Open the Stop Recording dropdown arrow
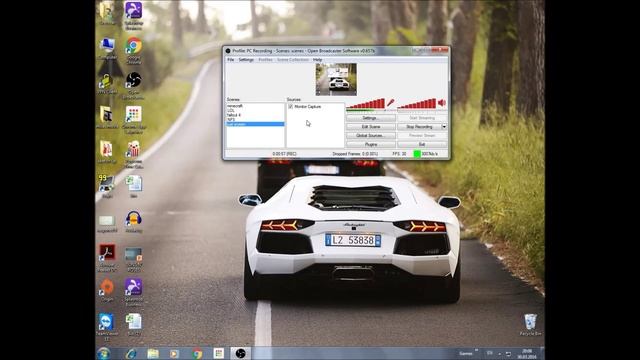This screenshot has height=360, width=640. (444, 127)
